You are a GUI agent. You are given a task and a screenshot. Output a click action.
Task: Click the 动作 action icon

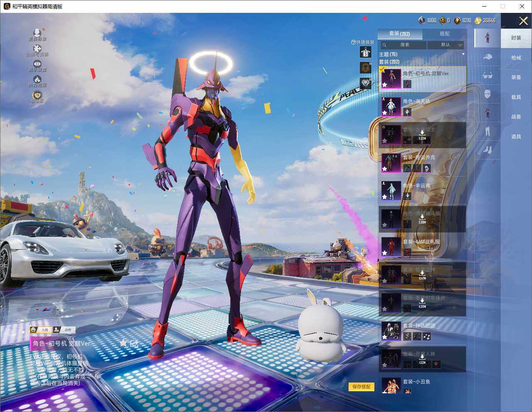63,330
